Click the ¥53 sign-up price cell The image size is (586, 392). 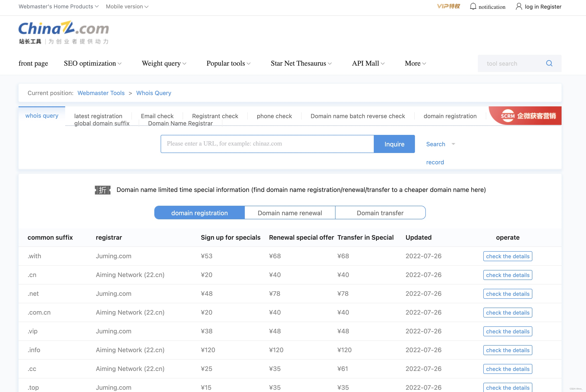pyautogui.click(x=206, y=256)
